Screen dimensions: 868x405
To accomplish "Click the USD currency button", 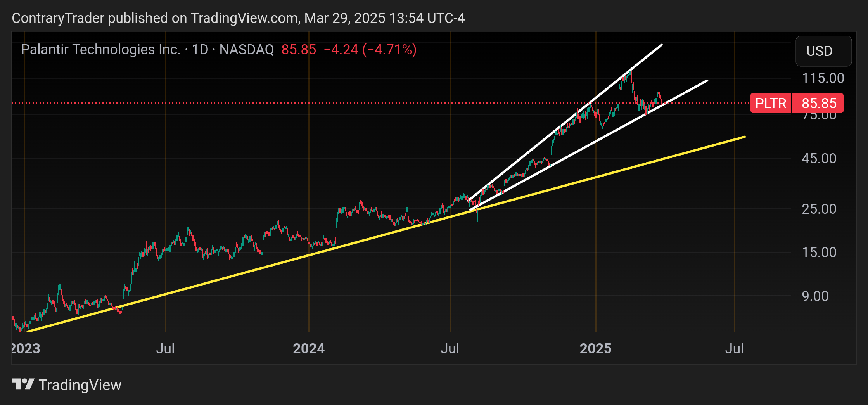I will point(823,51).
